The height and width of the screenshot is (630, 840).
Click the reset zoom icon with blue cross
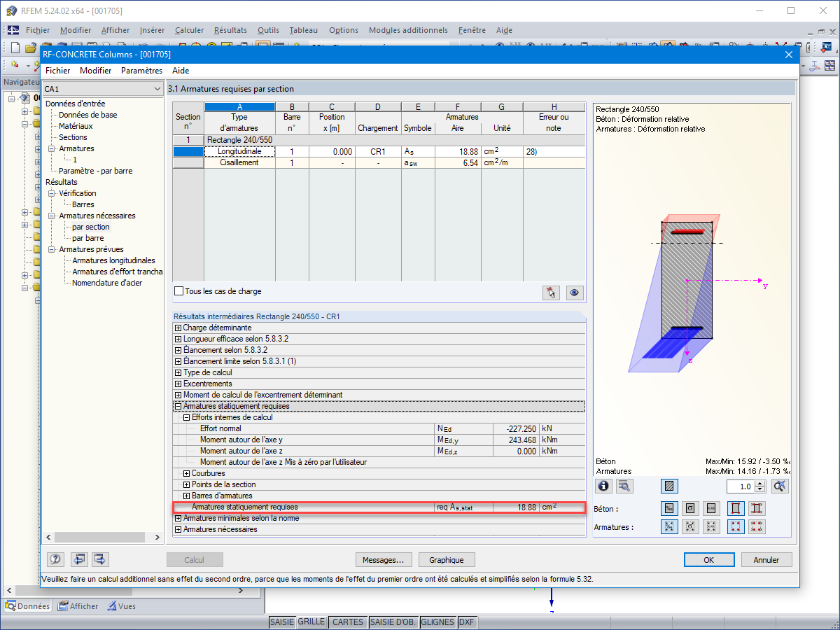[781, 486]
